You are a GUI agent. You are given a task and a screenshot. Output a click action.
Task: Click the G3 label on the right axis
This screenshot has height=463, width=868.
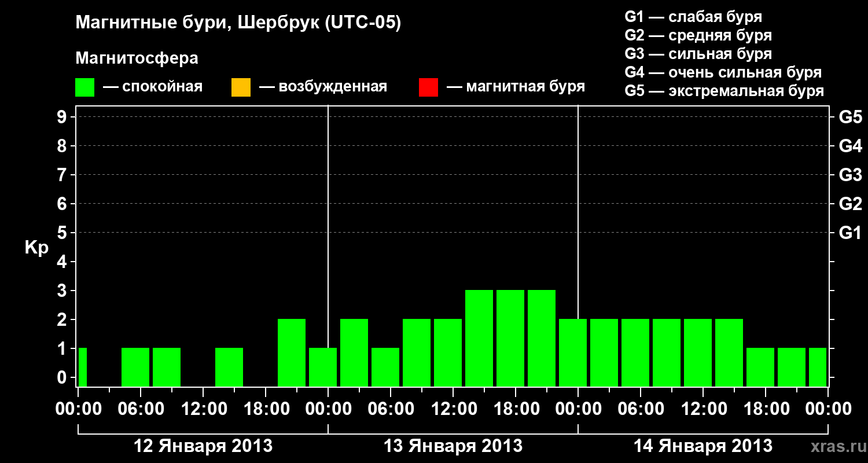tap(850, 175)
